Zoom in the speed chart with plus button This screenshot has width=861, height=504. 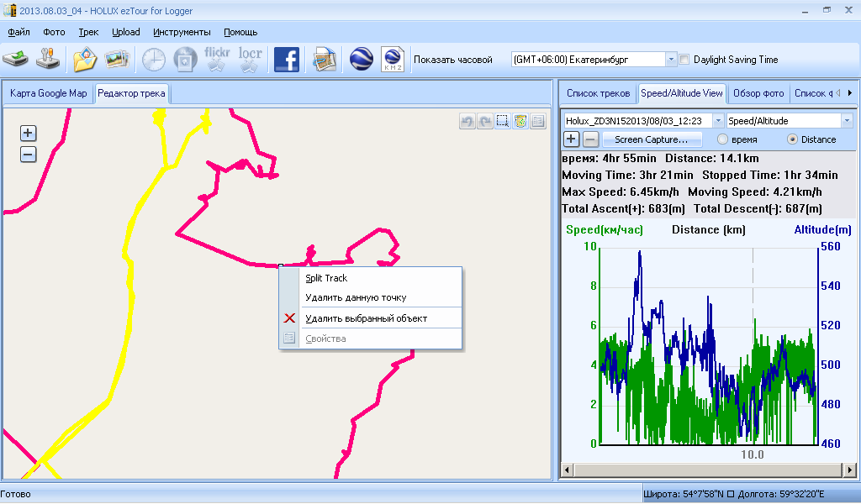pos(571,139)
